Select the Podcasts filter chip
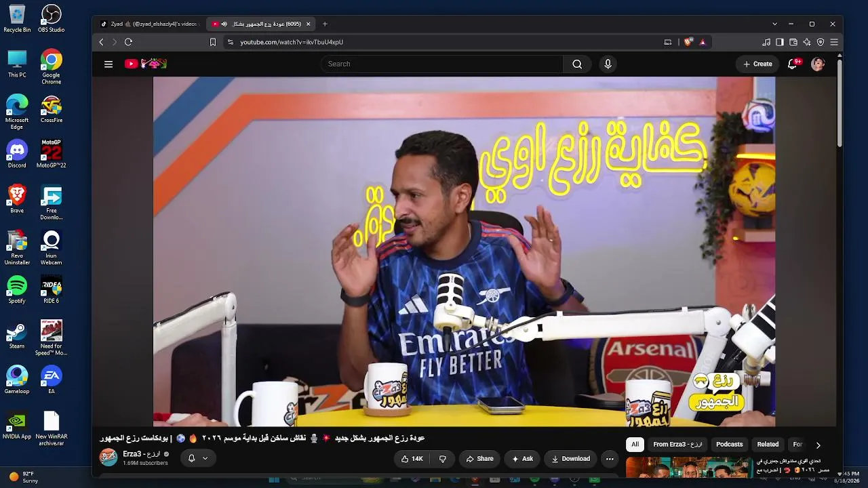868x488 pixels. click(x=730, y=445)
